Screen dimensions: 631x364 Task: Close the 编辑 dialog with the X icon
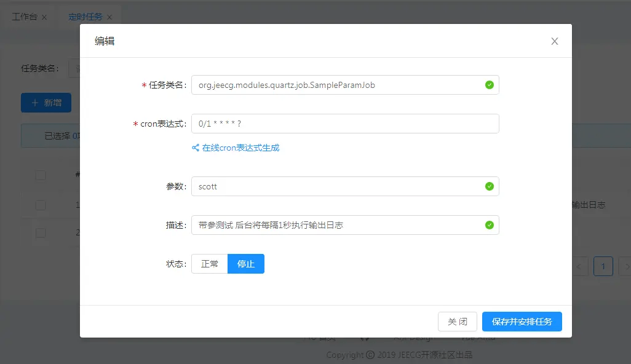click(555, 41)
